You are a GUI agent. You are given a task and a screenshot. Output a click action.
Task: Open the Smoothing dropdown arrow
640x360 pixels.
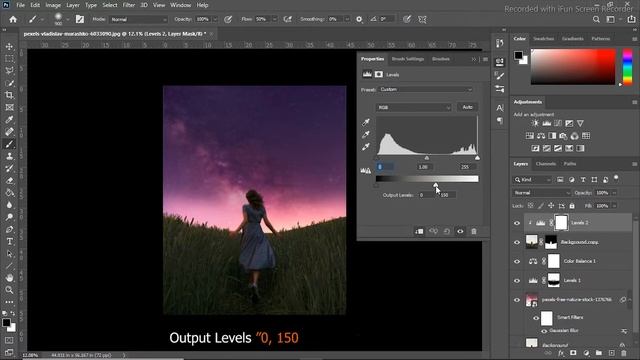point(347,19)
